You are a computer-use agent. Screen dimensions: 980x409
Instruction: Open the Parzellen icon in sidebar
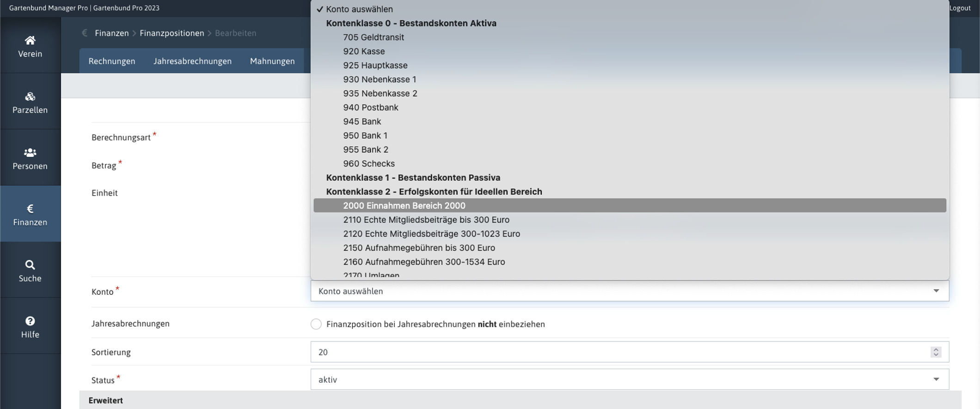pos(30,96)
